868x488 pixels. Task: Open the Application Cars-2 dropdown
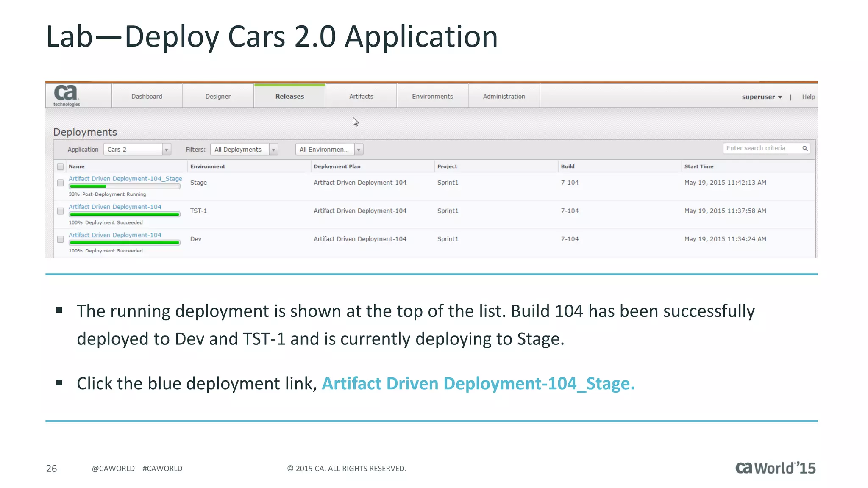pyautogui.click(x=137, y=149)
